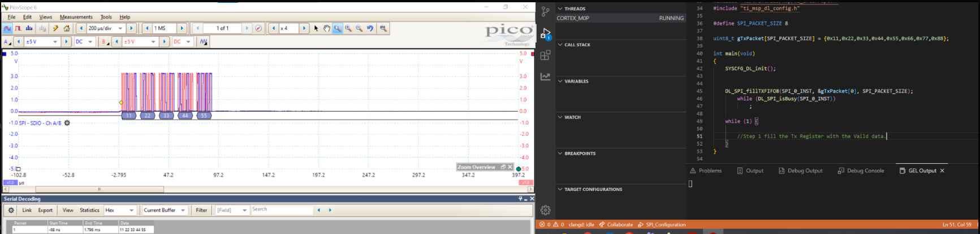
Task: Close the GEL Output tab
Action: pos(942,171)
